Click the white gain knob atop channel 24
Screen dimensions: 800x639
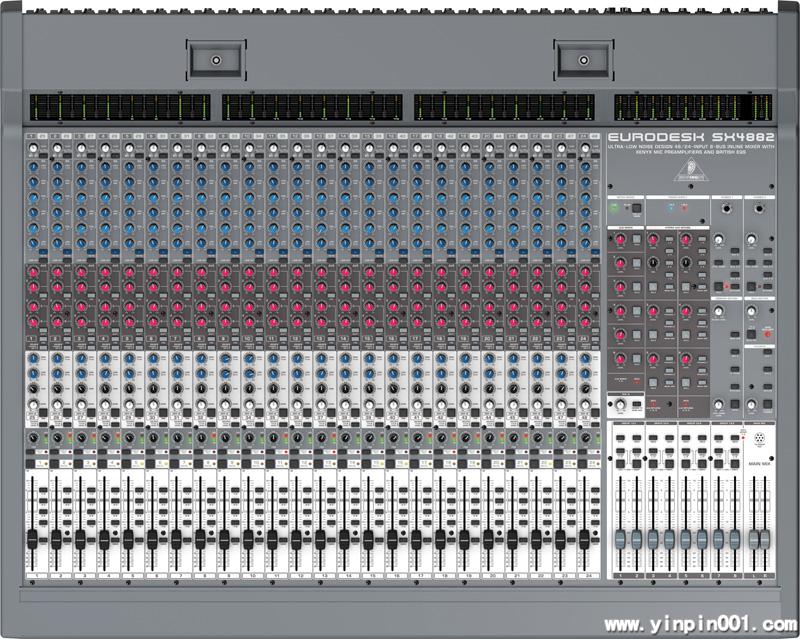click(x=585, y=149)
